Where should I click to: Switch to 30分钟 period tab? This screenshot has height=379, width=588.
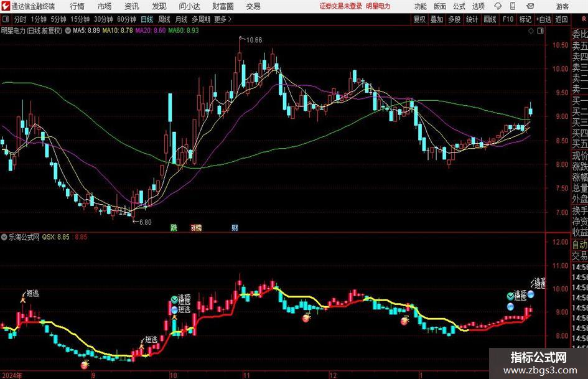coord(103,19)
